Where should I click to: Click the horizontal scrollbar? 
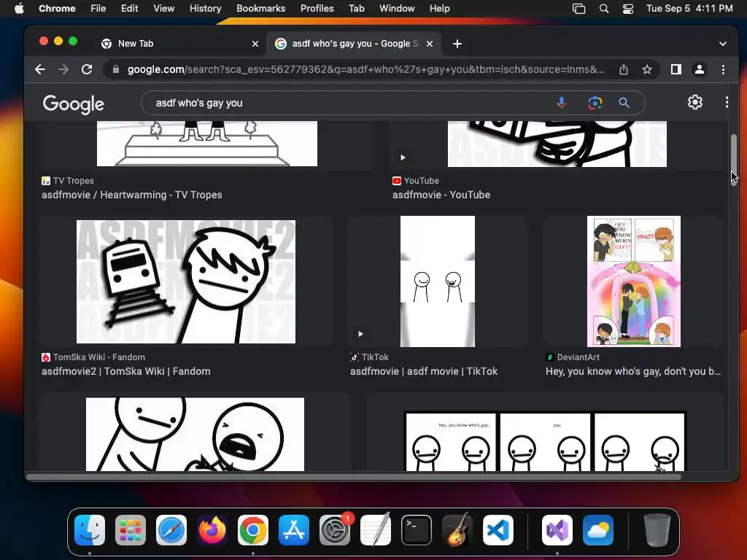(x=354, y=477)
